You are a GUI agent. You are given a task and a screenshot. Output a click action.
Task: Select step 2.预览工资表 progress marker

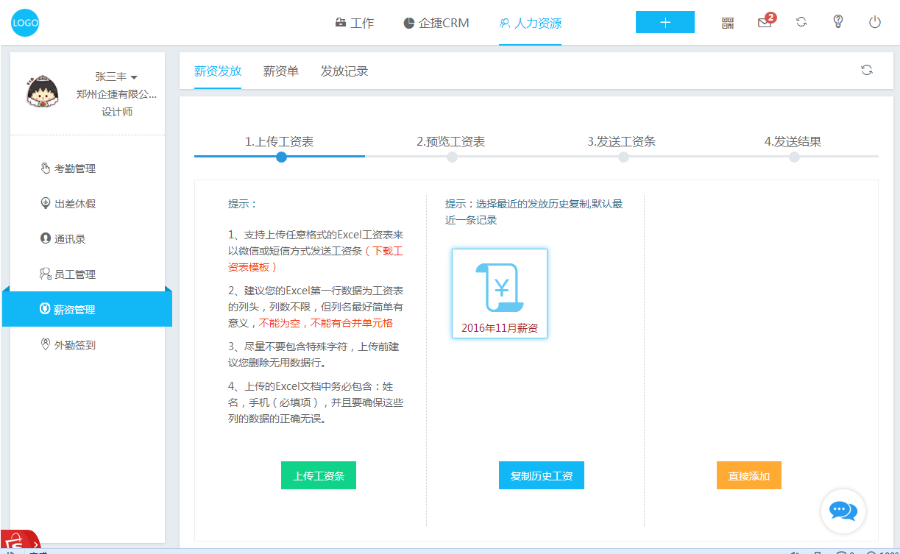[x=452, y=157]
